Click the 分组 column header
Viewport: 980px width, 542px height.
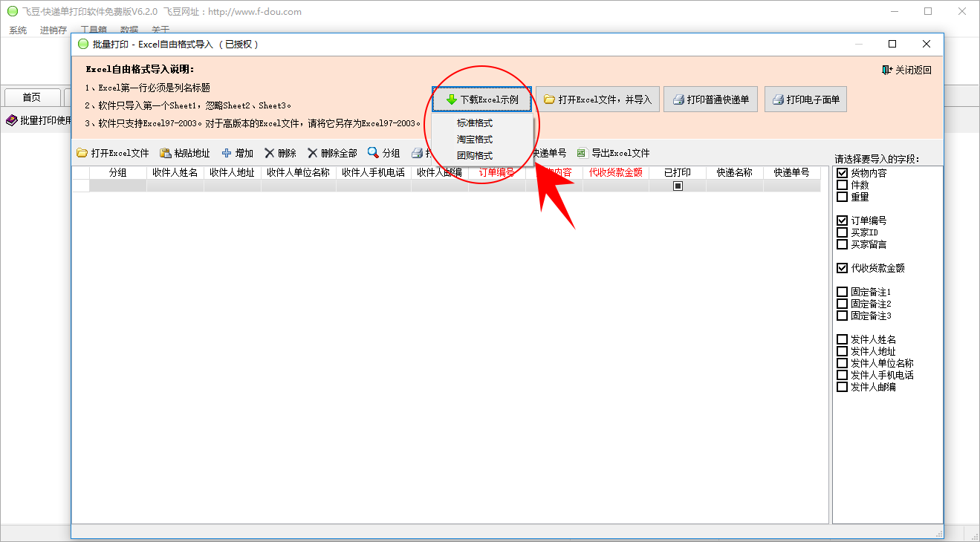click(118, 172)
